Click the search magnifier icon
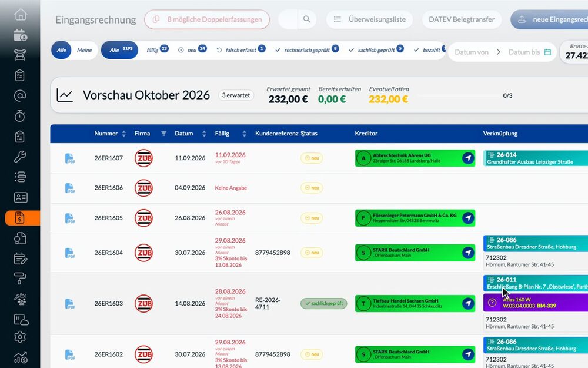588x368 pixels. 307,19
